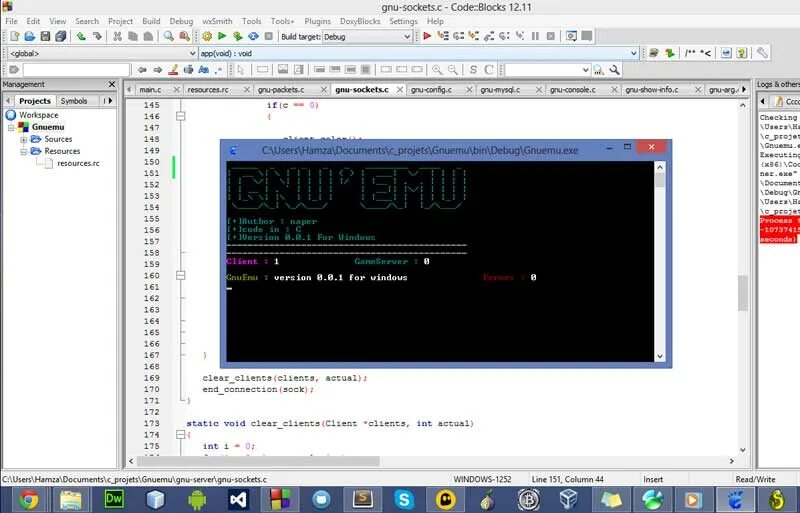Switch to the Symbols tab
Screen dimensions: 800x513
74,101
